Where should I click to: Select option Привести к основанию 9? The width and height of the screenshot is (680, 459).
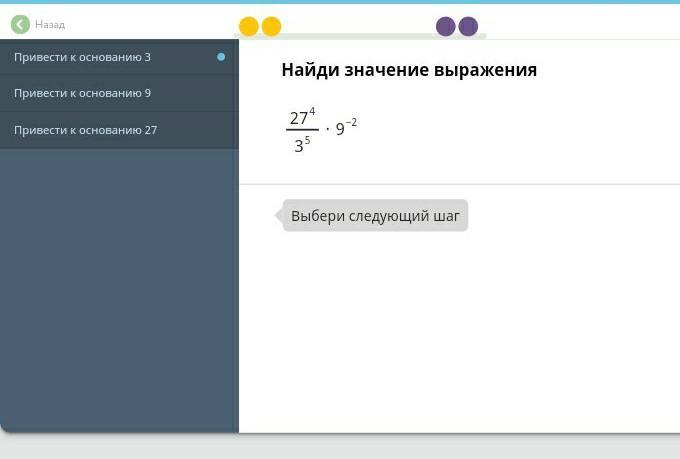coord(119,93)
